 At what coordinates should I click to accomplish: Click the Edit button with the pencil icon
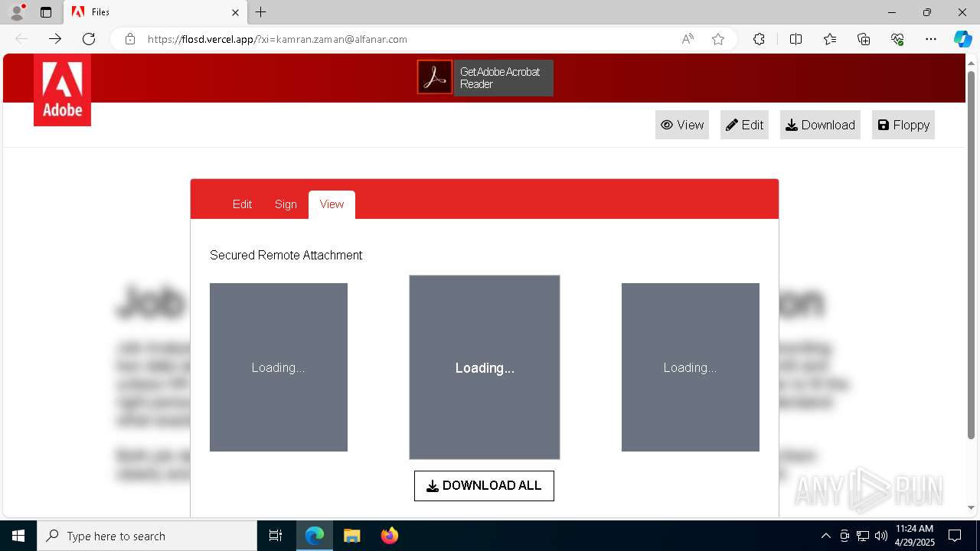[744, 125]
